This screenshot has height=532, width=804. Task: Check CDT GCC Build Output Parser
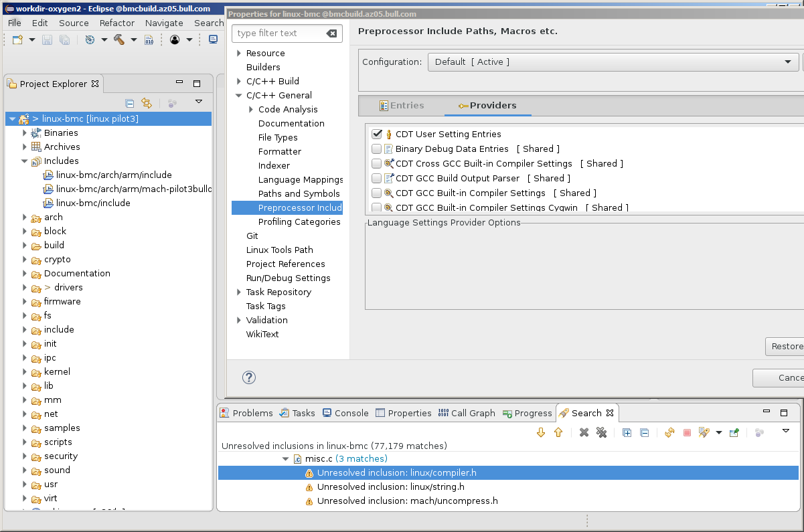(x=377, y=178)
